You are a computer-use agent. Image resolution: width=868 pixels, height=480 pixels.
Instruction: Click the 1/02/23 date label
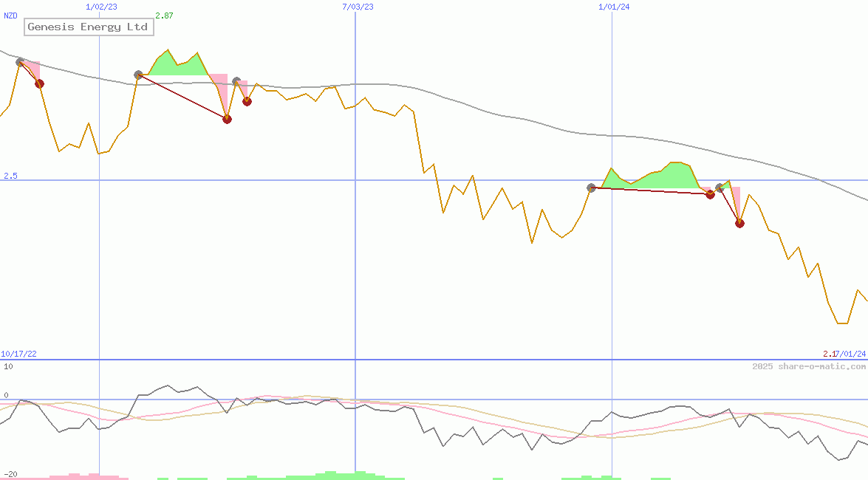101,7
